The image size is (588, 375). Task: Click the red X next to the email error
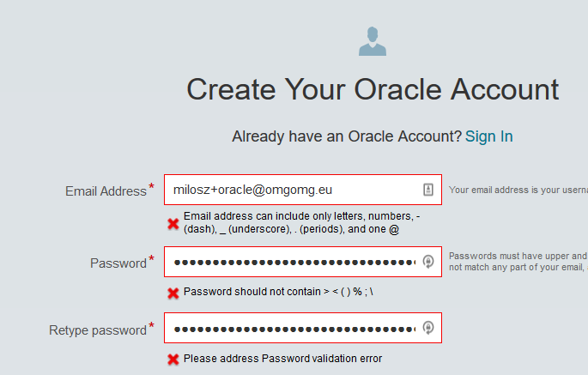pyautogui.click(x=173, y=224)
